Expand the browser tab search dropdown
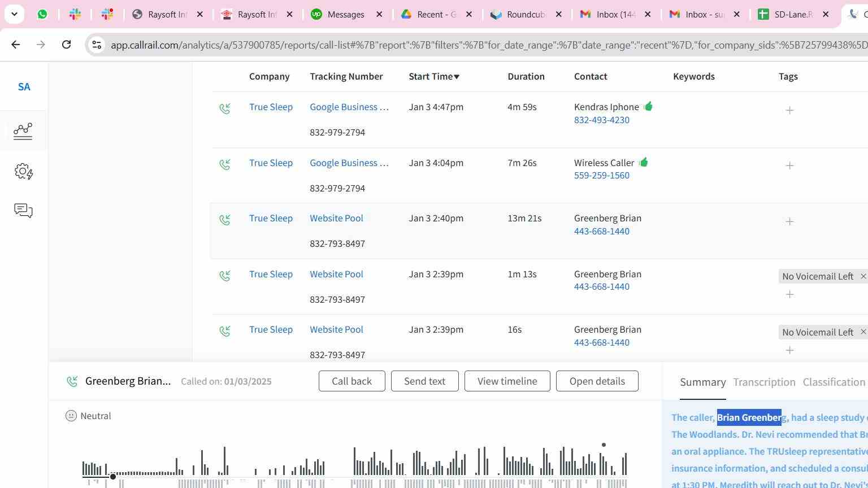868x488 pixels. 14,14
